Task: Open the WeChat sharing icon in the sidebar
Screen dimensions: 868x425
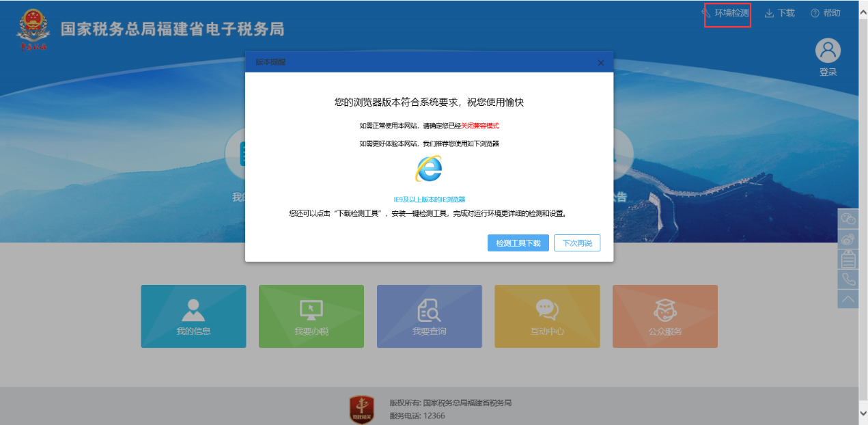Action: [x=848, y=219]
